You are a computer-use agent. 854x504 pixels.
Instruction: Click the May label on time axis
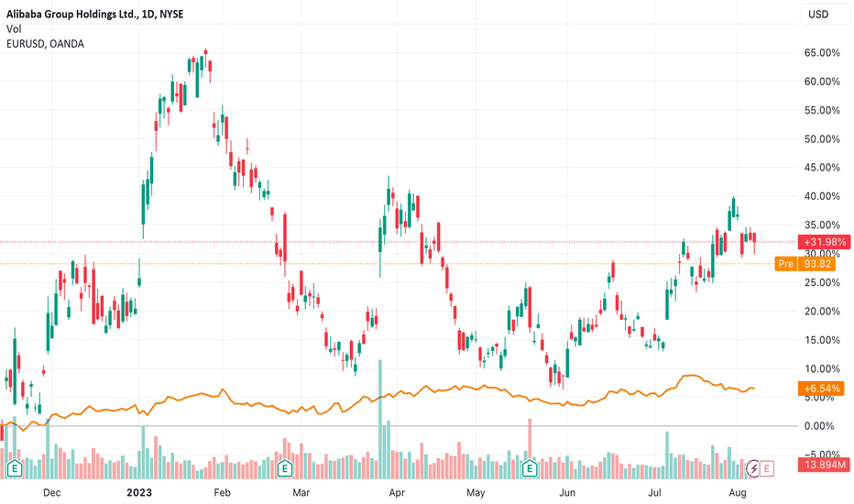click(476, 493)
